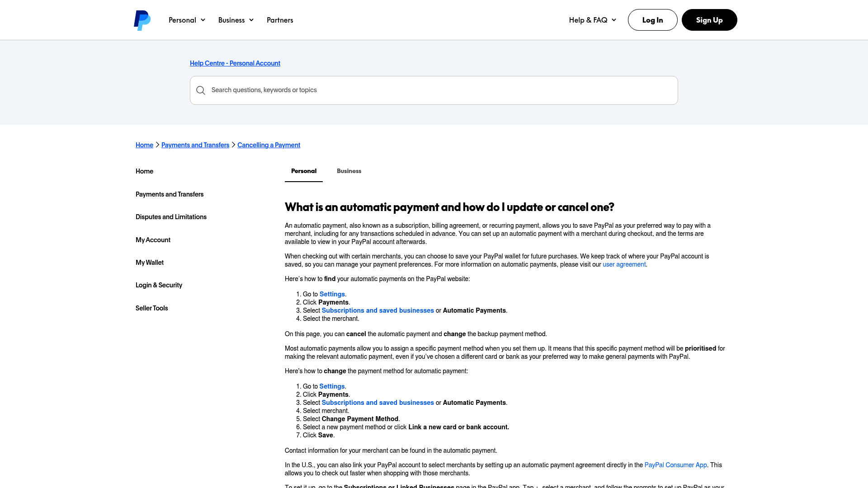Screen dimensions: 868x488
Task: Open Login & Security sidebar item
Action: (x=159, y=285)
